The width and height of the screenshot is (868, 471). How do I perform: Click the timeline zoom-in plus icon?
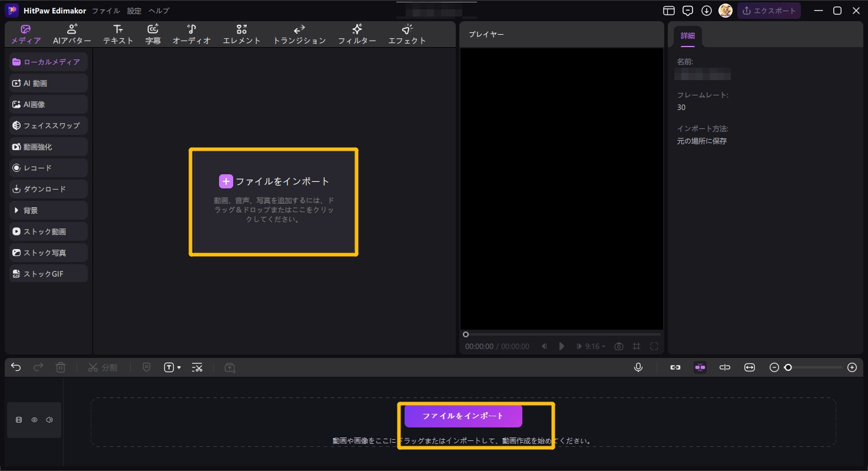point(852,367)
